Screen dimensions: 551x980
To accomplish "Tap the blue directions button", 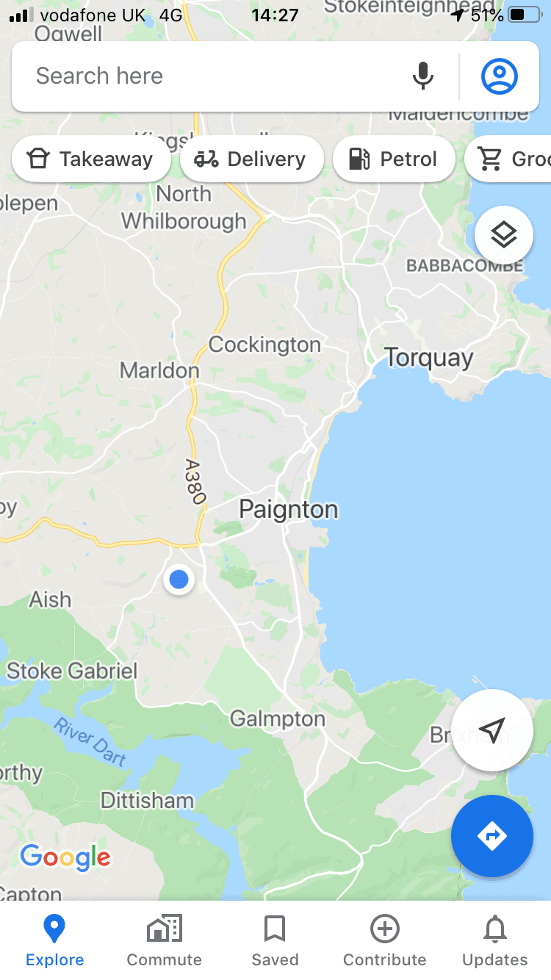I will pos(492,836).
